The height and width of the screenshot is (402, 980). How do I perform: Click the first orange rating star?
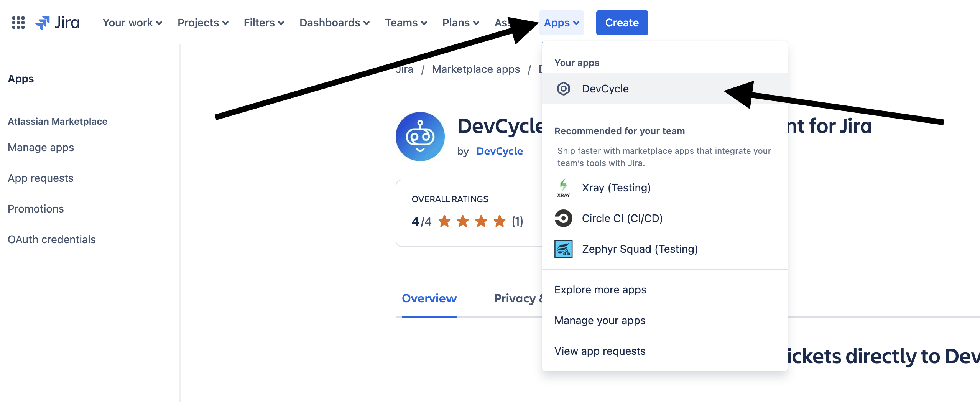[x=445, y=221]
